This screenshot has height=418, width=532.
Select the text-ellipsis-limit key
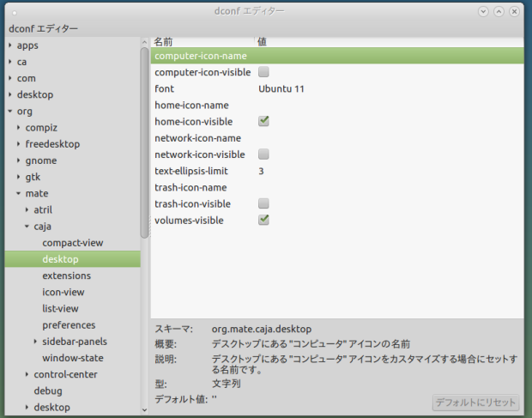point(191,171)
